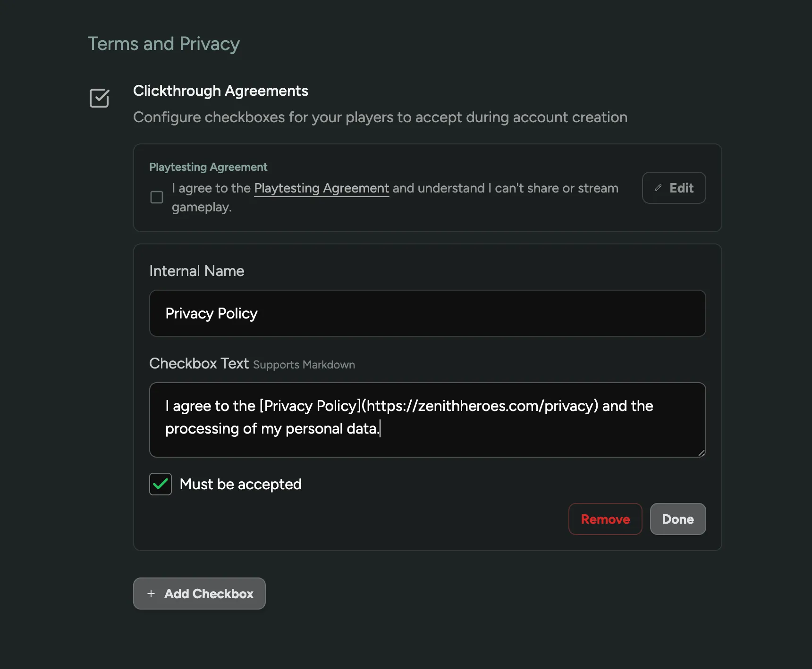Screen dimensions: 812x669
Task: Click the Supports Markdown hint text
Action: click(x=304, y=365)
